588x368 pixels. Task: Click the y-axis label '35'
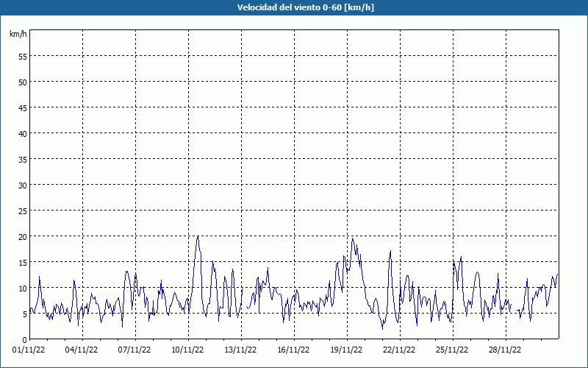point(23,160)
